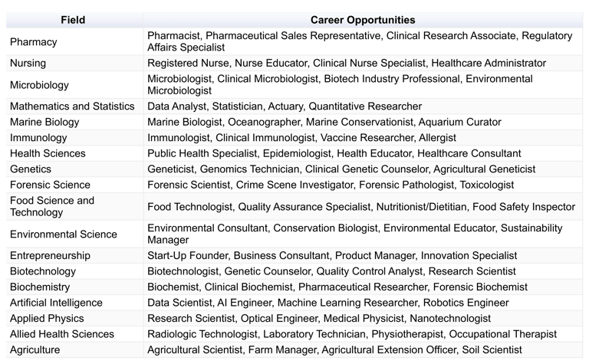Select the Allied Health Sciences careers cell
Image resolution: width=589 pixels, height=364 pixels.
click(x=352, y=334)
